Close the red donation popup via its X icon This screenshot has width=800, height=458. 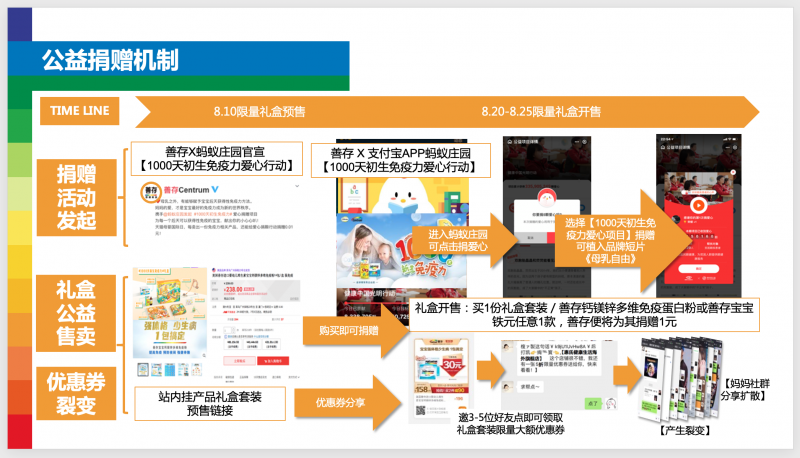[x=733, y=172]
